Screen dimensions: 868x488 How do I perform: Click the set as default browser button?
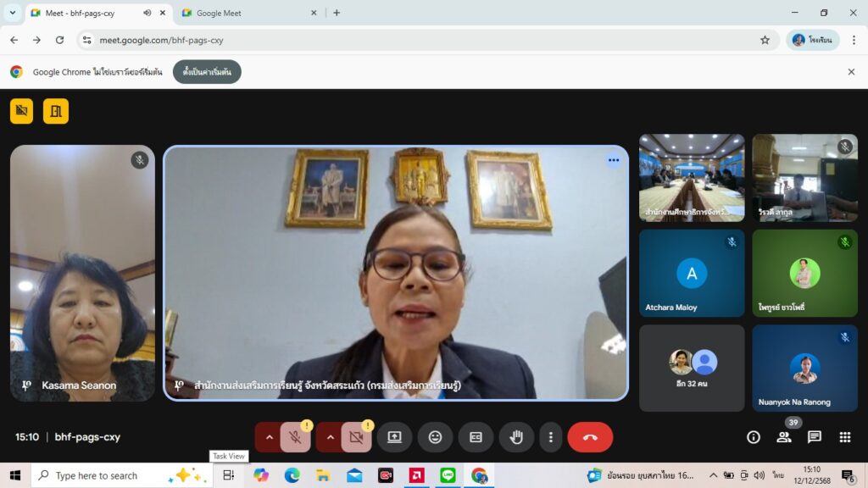click(207, 72)
